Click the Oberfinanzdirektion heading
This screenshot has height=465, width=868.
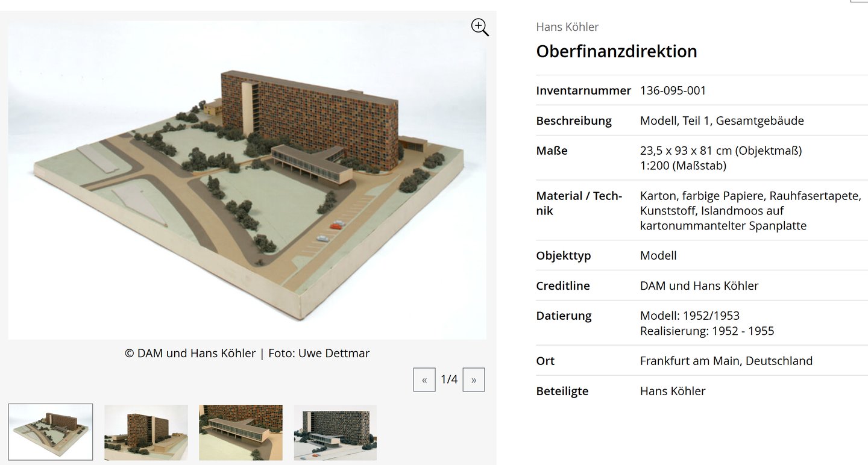coord(617,51)
